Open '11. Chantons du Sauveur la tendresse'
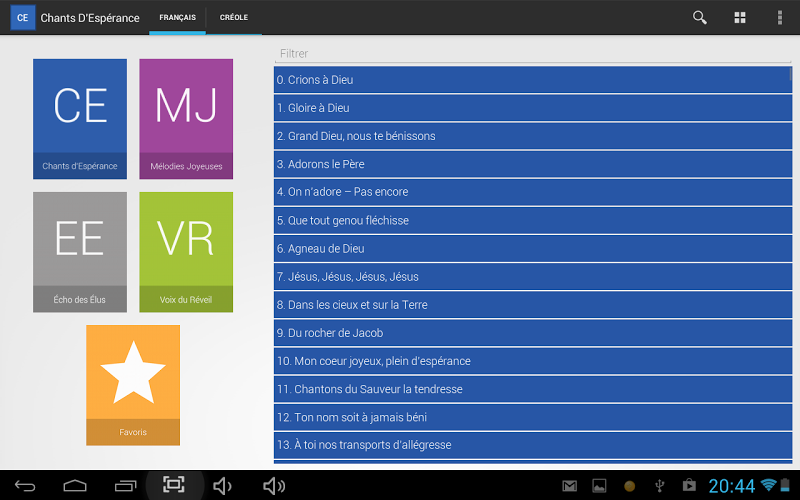The width and height of the screenshot is (800, 500). point(533,389)
